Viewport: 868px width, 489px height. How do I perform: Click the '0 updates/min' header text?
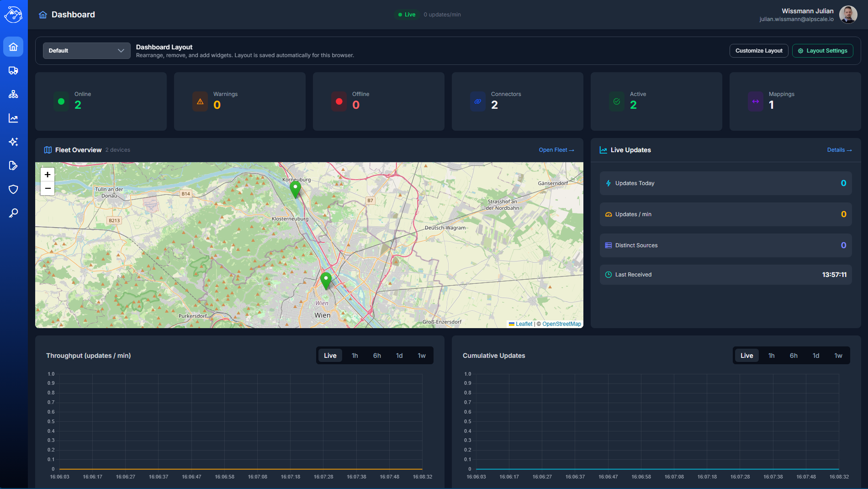click(x=442, y=15)
